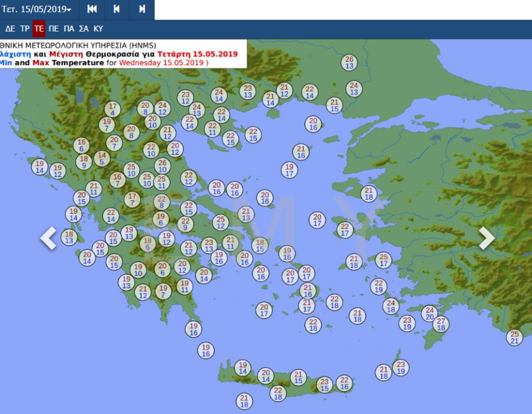
Task: Switch to the ΠΑ day tab
Action: (x=69, y=28)
